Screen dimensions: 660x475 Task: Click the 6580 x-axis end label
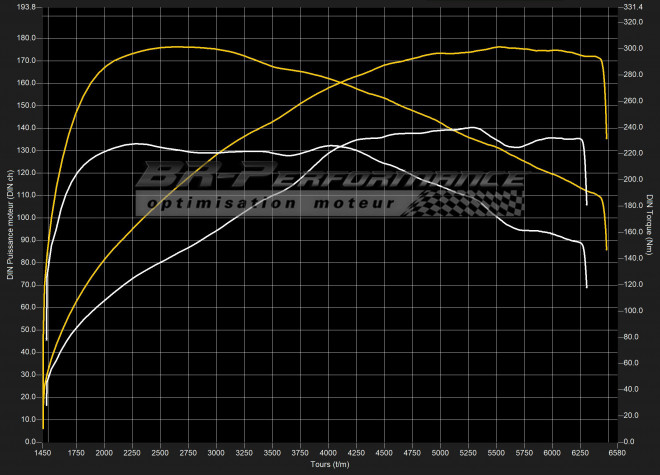616,454
